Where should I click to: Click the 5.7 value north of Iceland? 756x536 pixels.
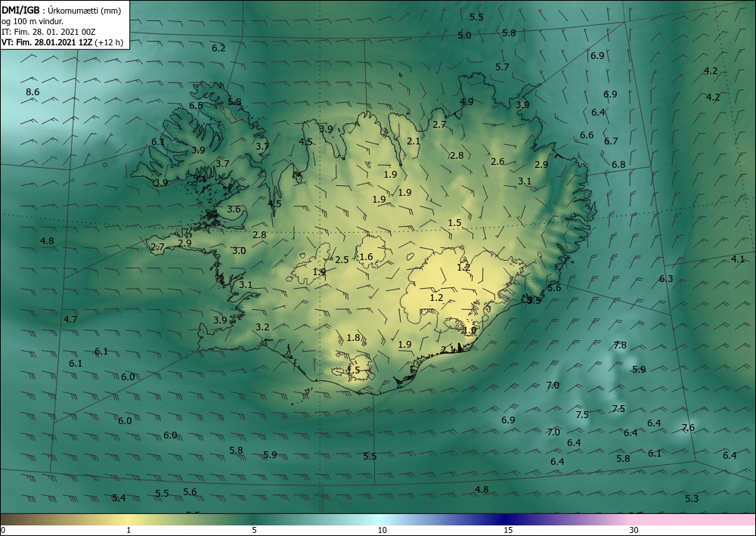pos(503,67)
